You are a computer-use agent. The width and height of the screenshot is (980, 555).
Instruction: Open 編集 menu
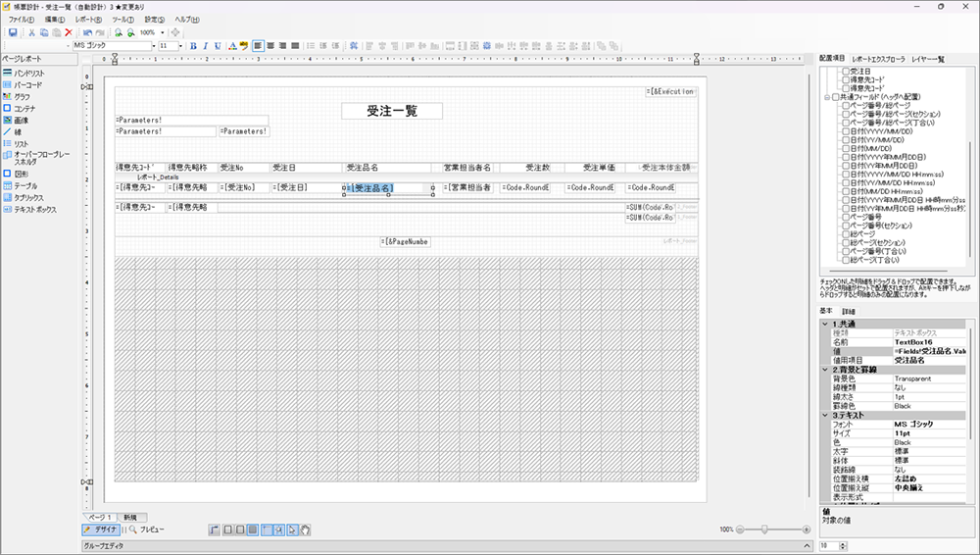tap(54, 20)
